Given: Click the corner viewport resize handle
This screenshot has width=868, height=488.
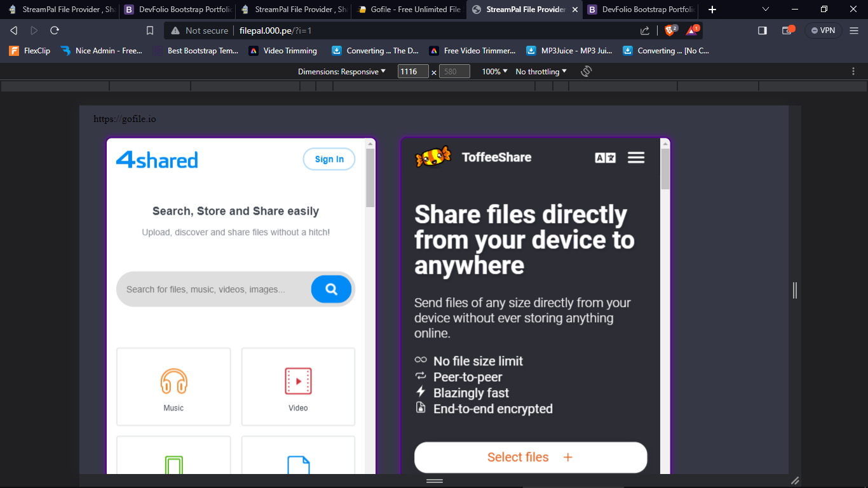Looking at the screenshot, I should [795, 481].
